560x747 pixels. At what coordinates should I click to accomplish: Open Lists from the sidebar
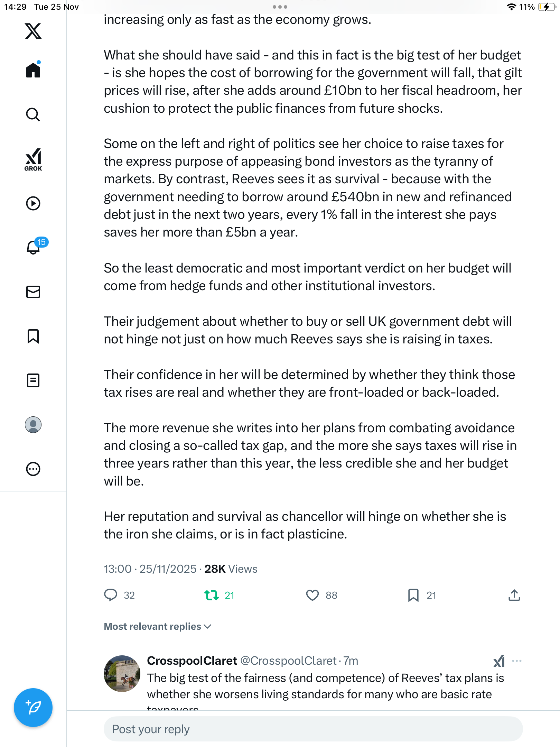(33, 380)
